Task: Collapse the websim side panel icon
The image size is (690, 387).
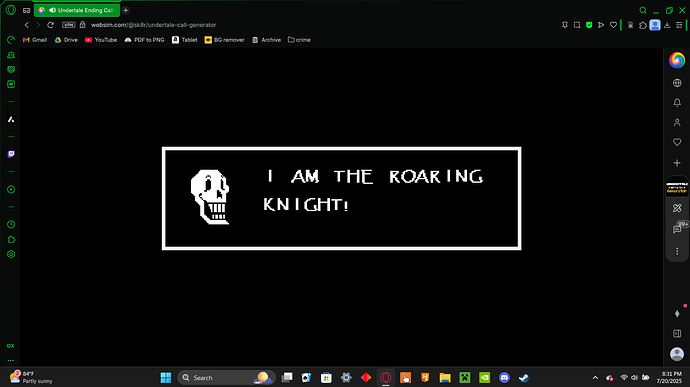Action: [x=677, y=333]
